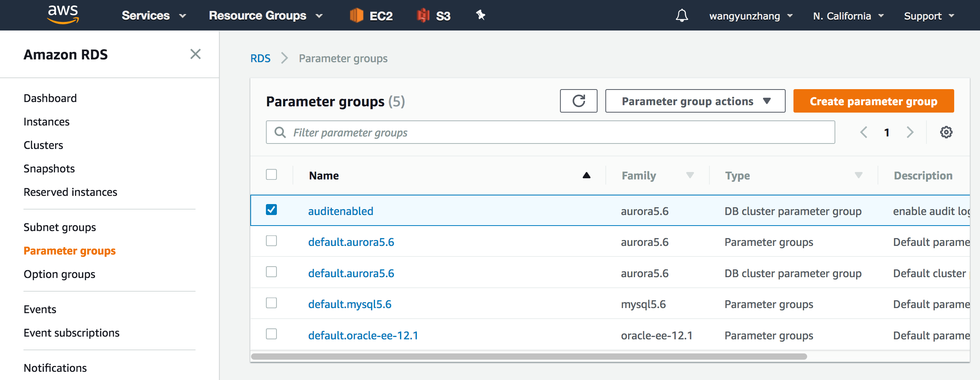
Task: Uncheck the auditenabled row checkbox
Action: coord(271,210)
